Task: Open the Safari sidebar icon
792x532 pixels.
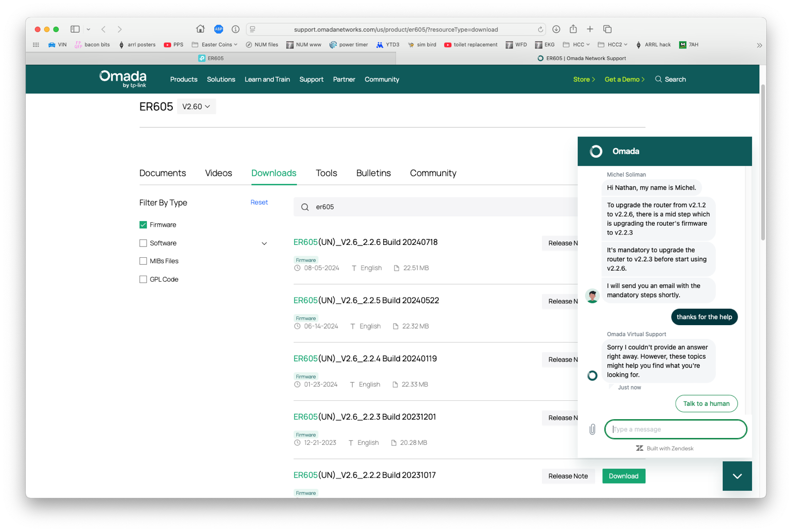Action: [x=75, y=29]
